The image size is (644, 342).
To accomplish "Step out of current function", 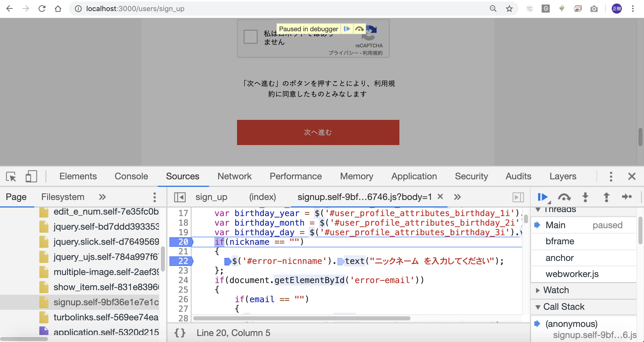I will coord(606,197).
